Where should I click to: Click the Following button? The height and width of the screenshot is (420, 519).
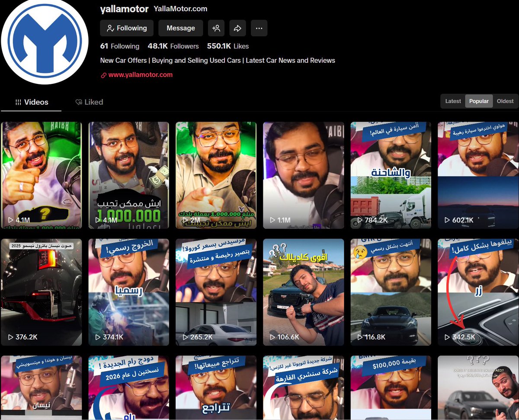click(127, 28)
